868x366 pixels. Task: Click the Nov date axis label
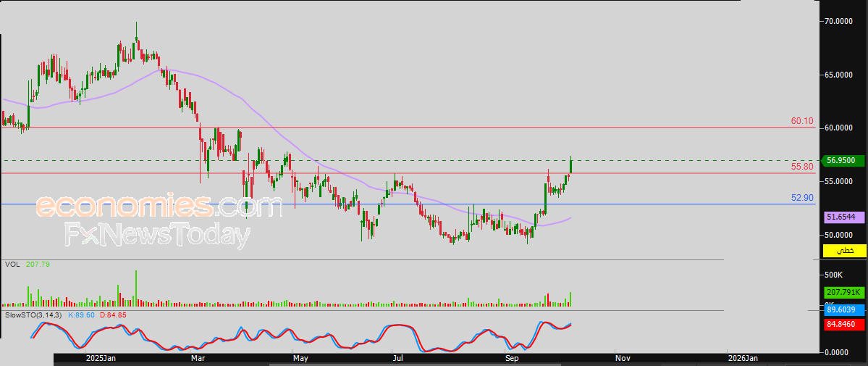[623, 358]
